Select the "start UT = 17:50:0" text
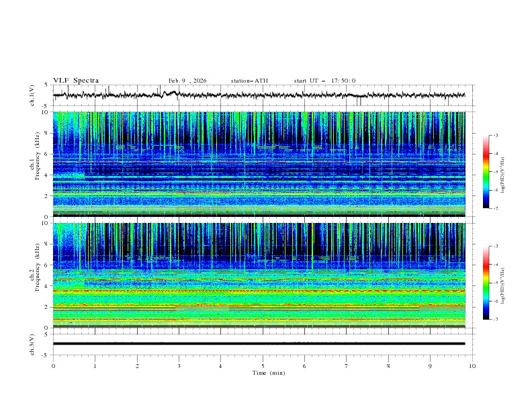Screen dimensions: 532x411 click(324, 81)
